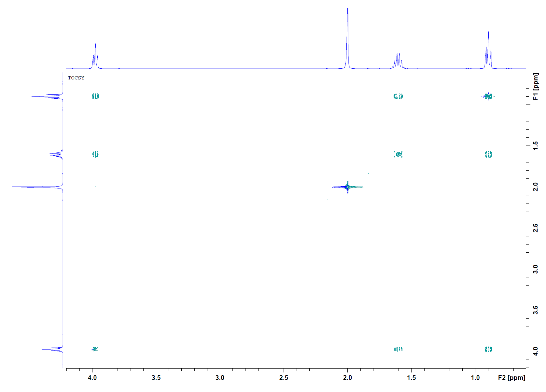Select the diagonal peak at 0.9 ppm
Image resolution: width=546 pixels, height=392 pixels.
[488, 96]
